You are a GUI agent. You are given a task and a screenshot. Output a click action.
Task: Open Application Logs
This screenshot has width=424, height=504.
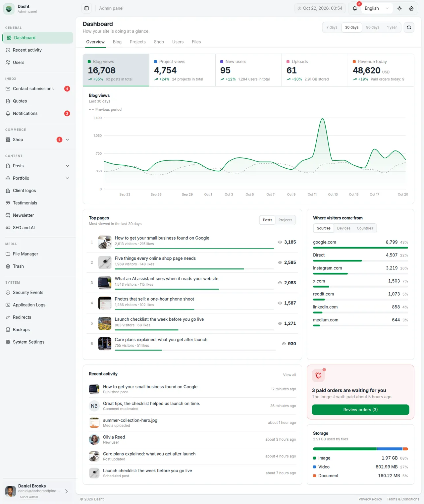click(38, 305)
